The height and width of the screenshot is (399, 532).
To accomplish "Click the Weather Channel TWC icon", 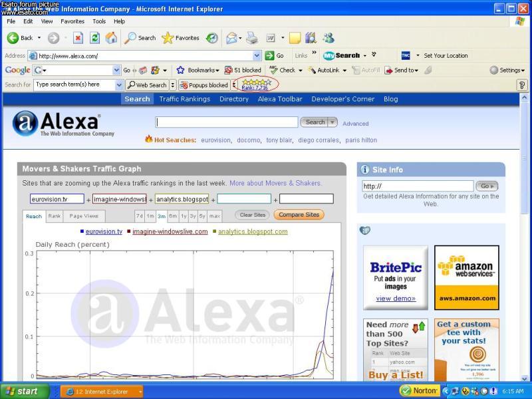I will (406, 56).
